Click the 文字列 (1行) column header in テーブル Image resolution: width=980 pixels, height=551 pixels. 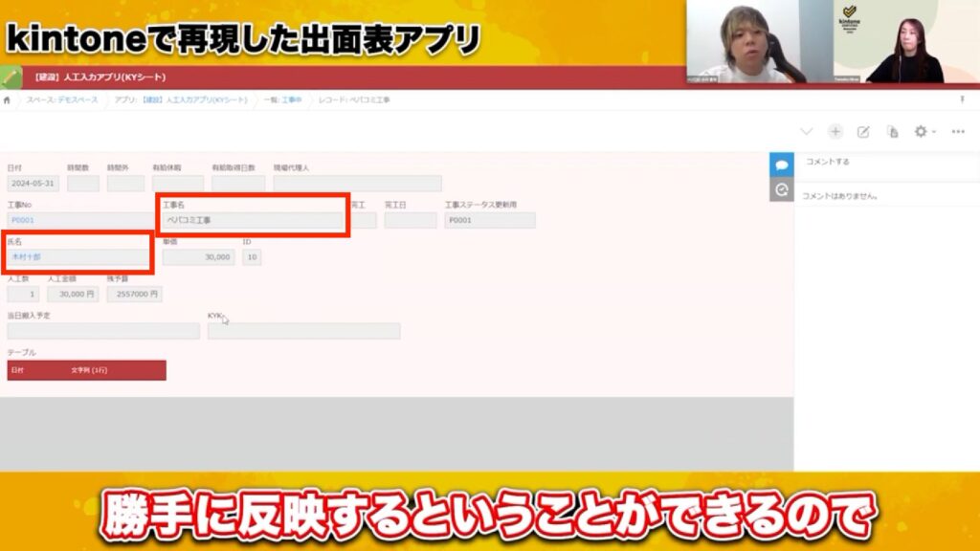(x=89, y=370)
